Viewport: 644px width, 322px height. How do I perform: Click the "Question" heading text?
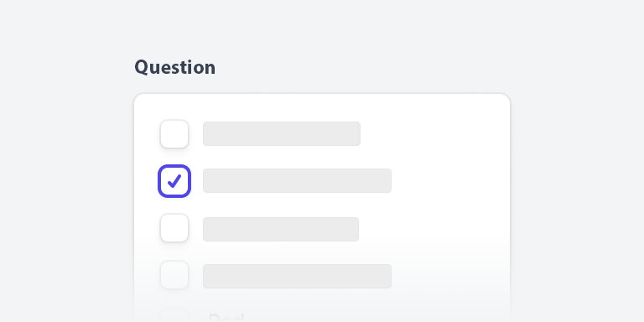pos(175,67)
